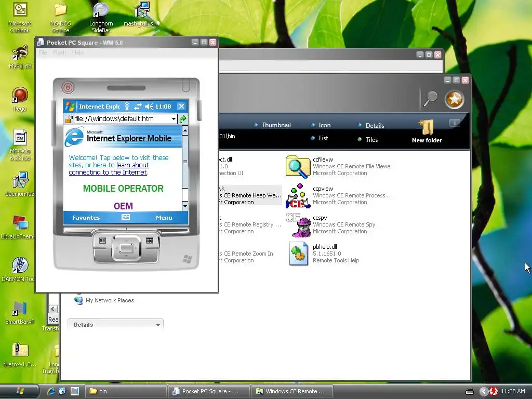Open MS-DOS 6.22.iso file on desktop

20,145
